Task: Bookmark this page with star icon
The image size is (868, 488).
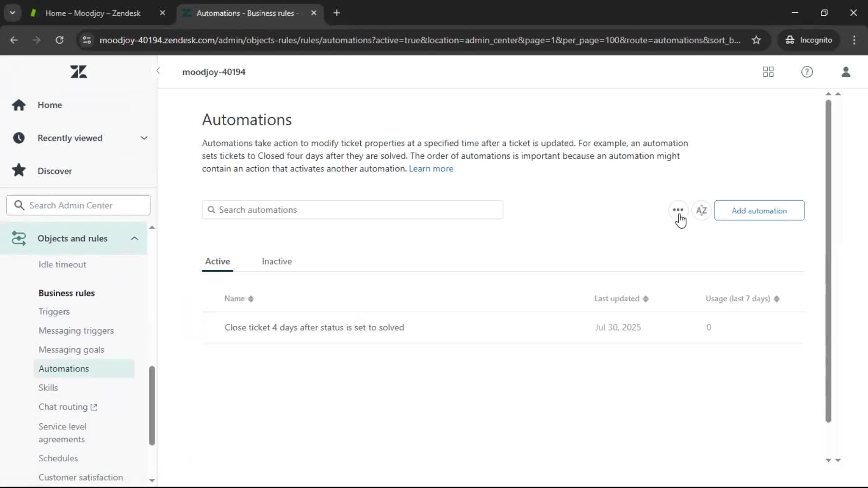Action: coord(756,40)
